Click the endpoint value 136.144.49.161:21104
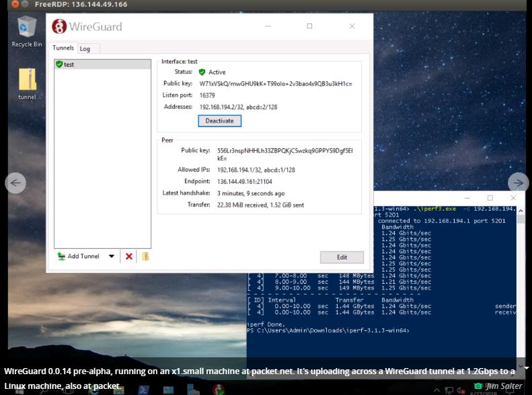 (245, 182)
